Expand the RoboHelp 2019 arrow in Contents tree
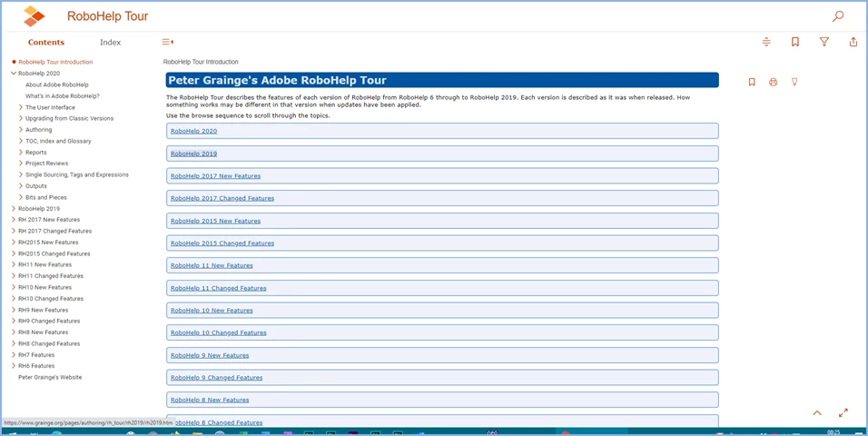 coord(14,209)
